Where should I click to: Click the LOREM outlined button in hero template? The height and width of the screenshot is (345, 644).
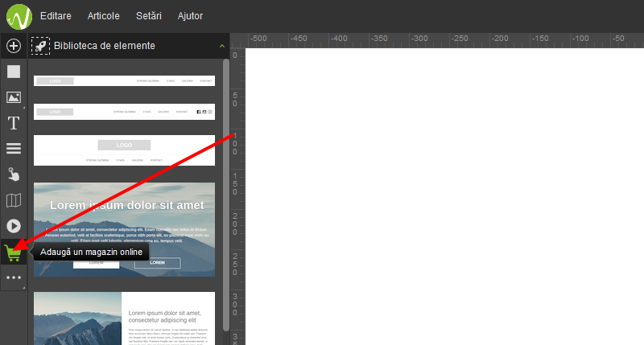[x=157, y=262]
